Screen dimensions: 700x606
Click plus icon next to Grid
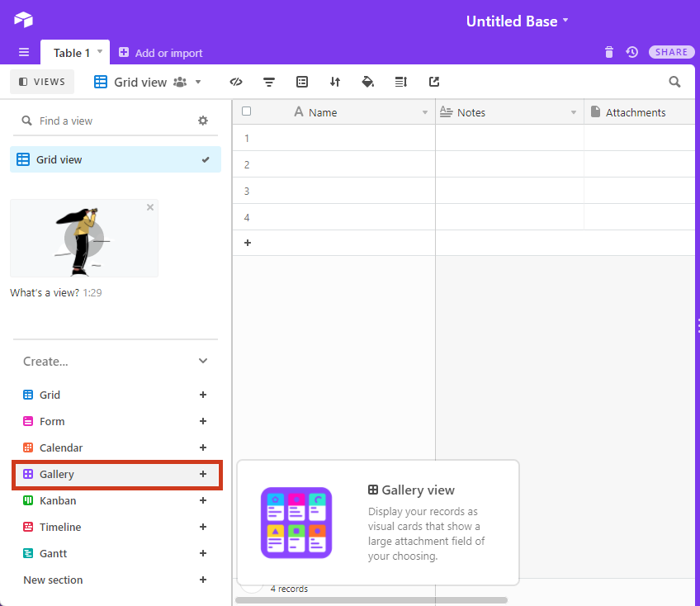click(x=203, y=395)
